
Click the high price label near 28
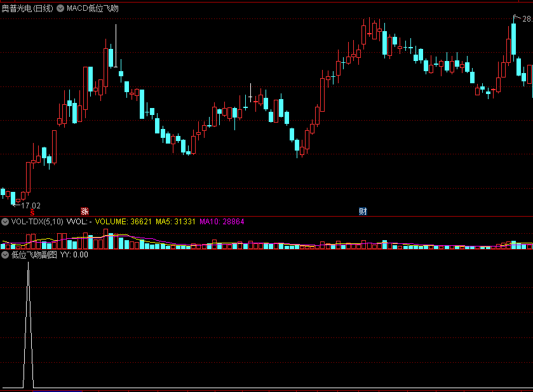coord(527,19)
